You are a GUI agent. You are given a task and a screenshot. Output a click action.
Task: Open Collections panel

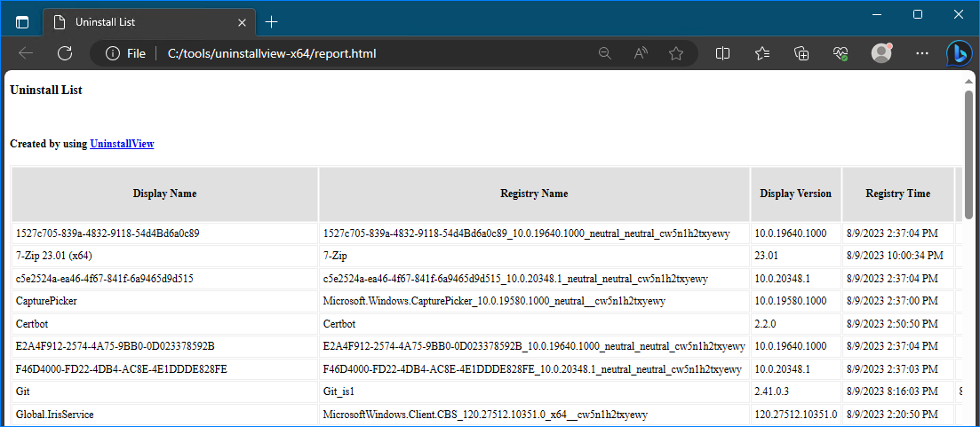pos(802,53)
